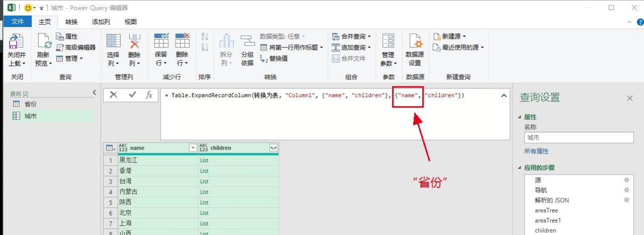
Task: Click Combine Files (合并文件)
Action: coord(349,58)
